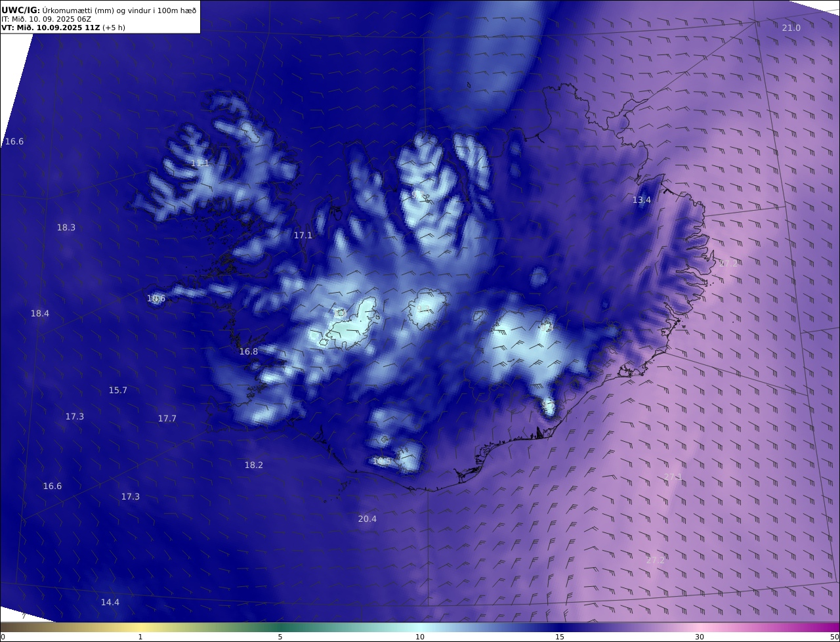
Task: Pick the 18.4 value label
Action: click(40, 314)
